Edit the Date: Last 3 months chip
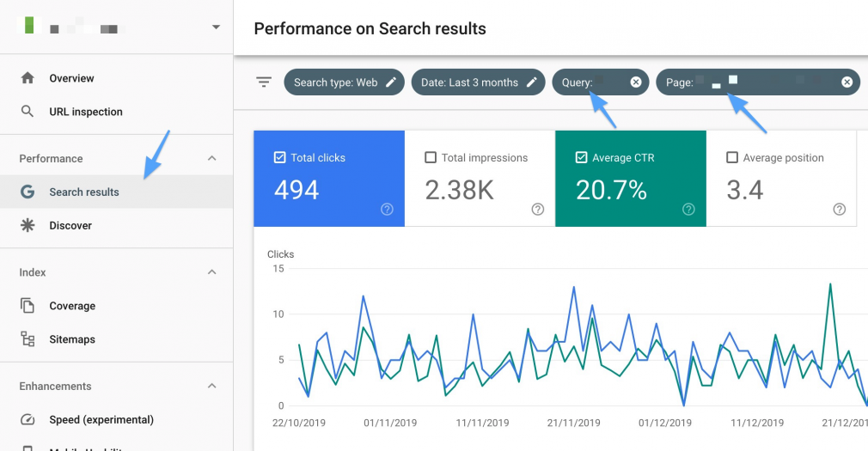 pyautogui.click(x=479, y=82)
